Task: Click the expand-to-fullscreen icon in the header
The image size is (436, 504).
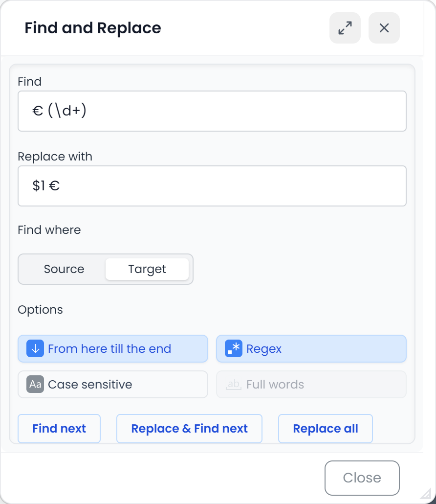Action: pos(345,28)
